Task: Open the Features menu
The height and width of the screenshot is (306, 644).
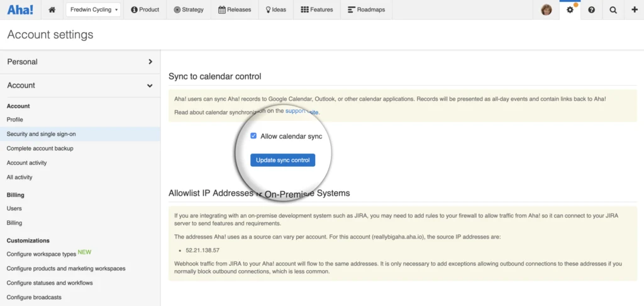Action: tap(317, 9)
